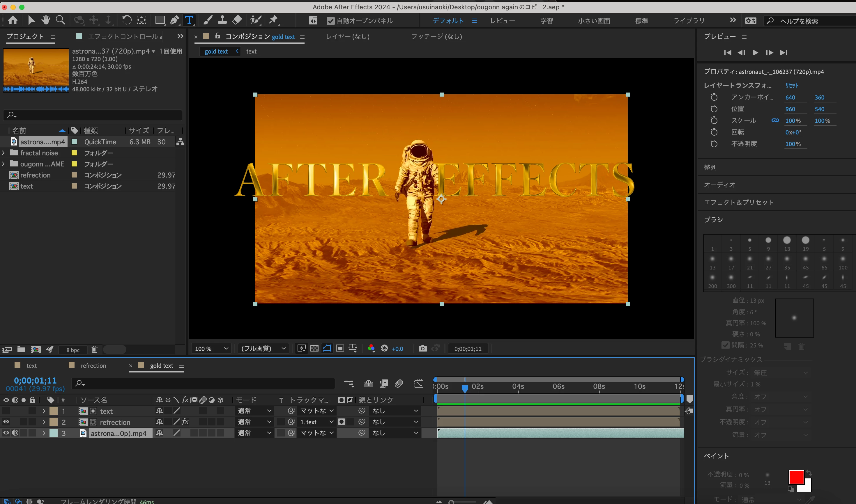Switch to the refrection timeline tab
Viewport: 856px width, 504px height.
[93, 366]
